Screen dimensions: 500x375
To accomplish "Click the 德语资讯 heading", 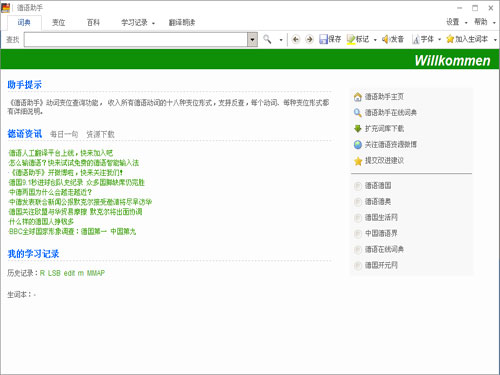I will pos(25,134).
